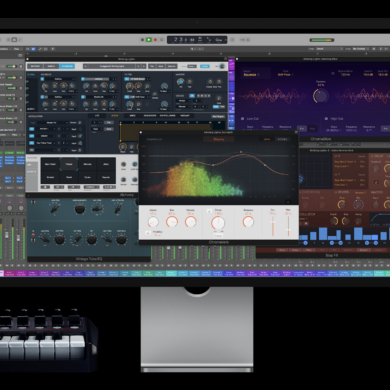This screenshot has height=390, width=390.
Task: Close the Alchemy plugin window
Action: point(27,59)
